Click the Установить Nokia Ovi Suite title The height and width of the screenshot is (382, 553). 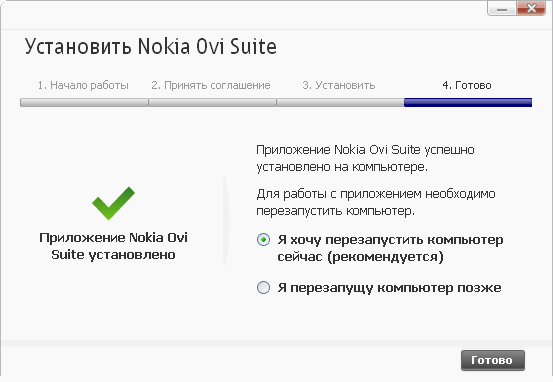[x=151, y=47]
